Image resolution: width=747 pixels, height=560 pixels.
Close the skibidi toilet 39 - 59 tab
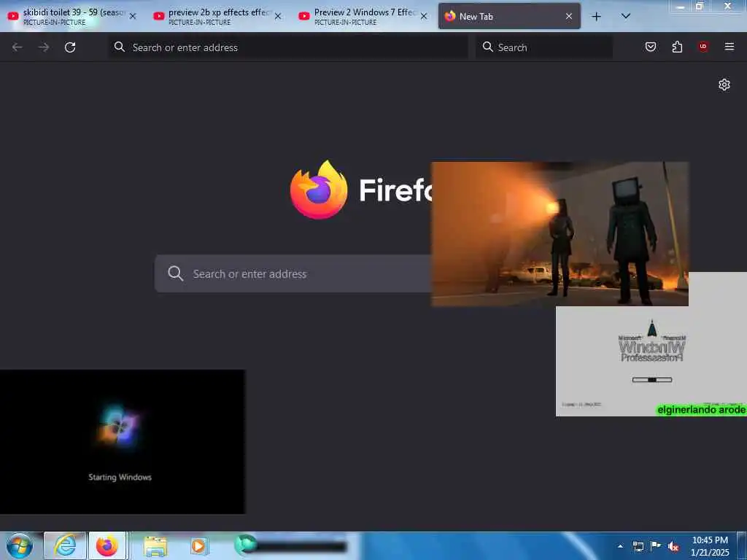click(133, 16)
